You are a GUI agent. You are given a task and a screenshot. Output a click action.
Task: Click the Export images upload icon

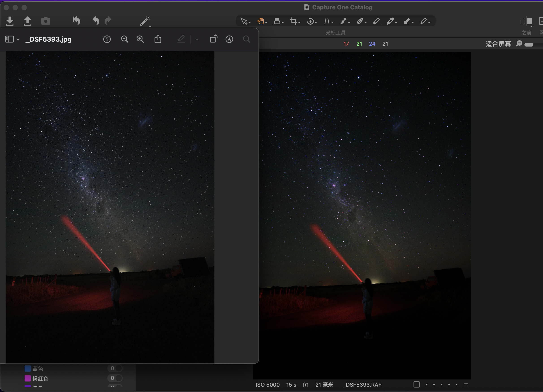tap(28, 21)
